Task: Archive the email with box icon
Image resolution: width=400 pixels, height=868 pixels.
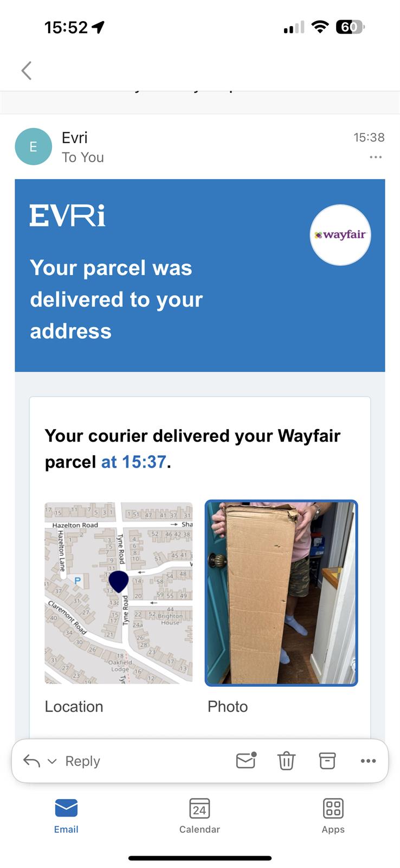Action: pyautogui.click(x=327, y=761)
